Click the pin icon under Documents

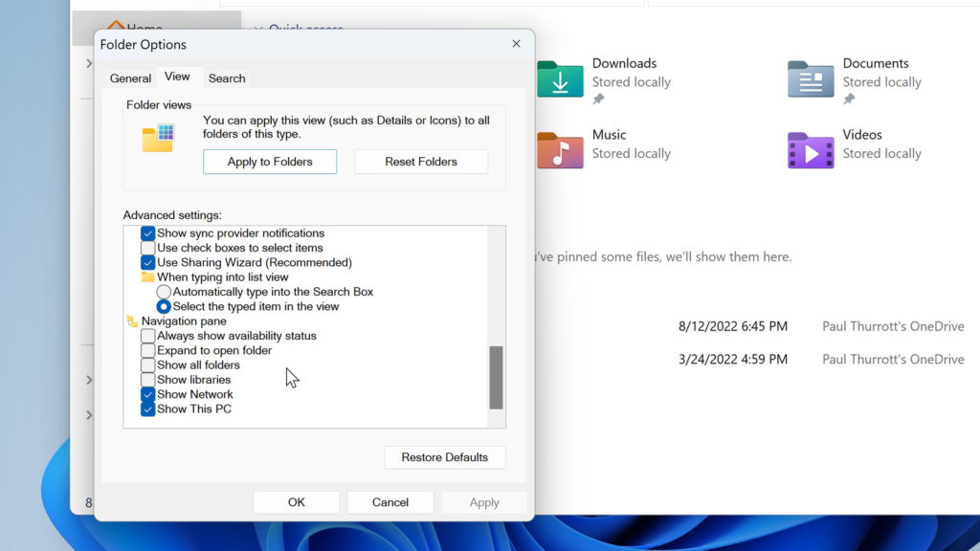coord(849,99)
